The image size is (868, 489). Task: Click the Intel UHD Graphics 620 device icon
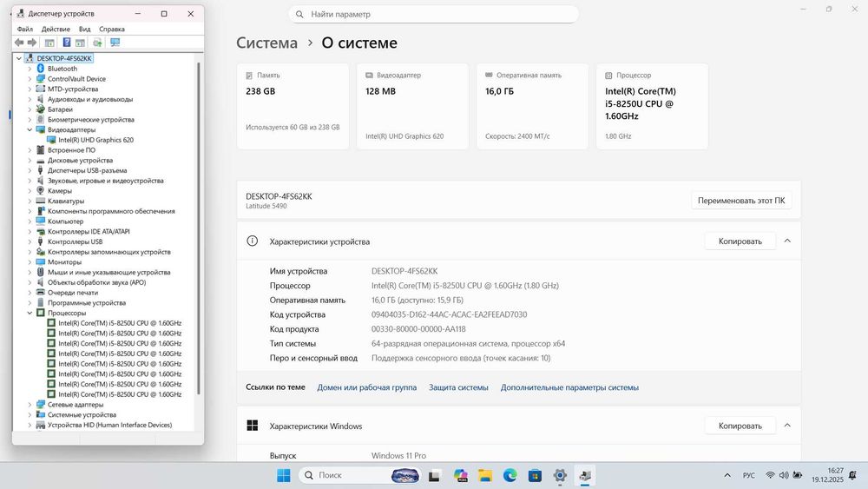(x=51, y=140)
